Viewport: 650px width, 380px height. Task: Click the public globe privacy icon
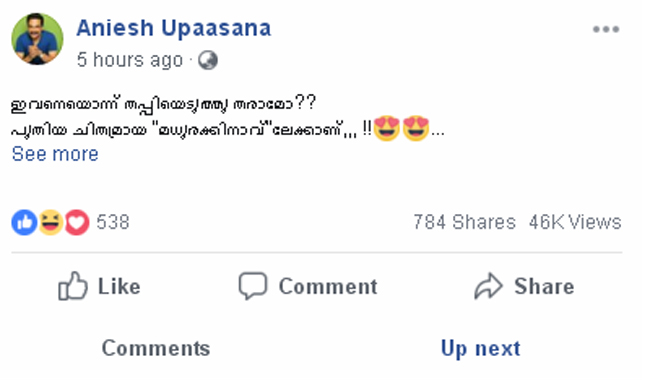click(208, 60)
